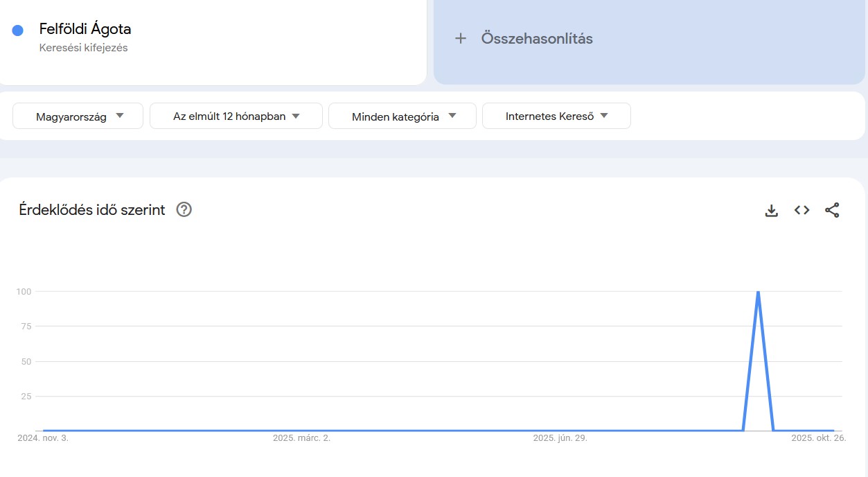Open the help tooltip beside Érdeklődés idő szerint
Viewport: 868px width, 477px height.
184,209
